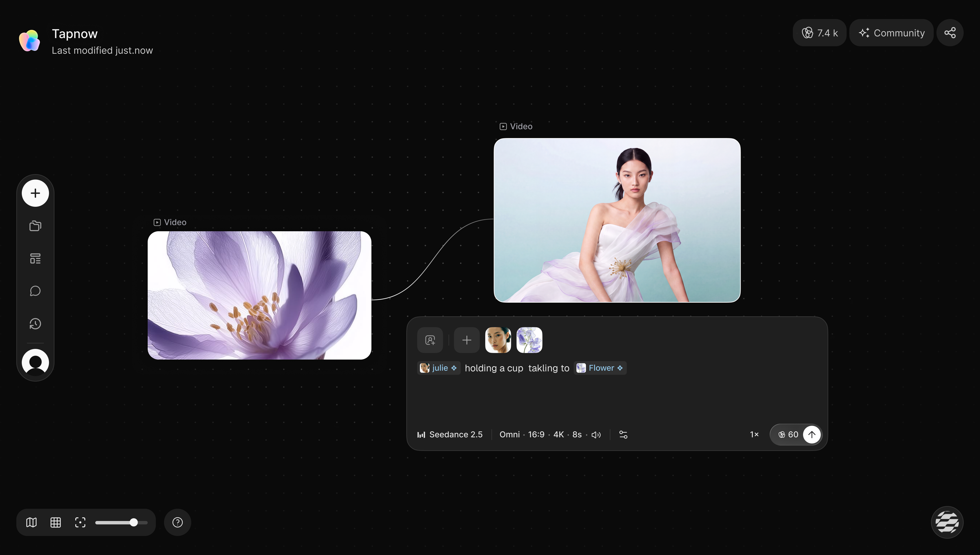Open the advanced settings sliders icon
The image size is (980, 555).
pyautogui.click(x=623, y=435)
